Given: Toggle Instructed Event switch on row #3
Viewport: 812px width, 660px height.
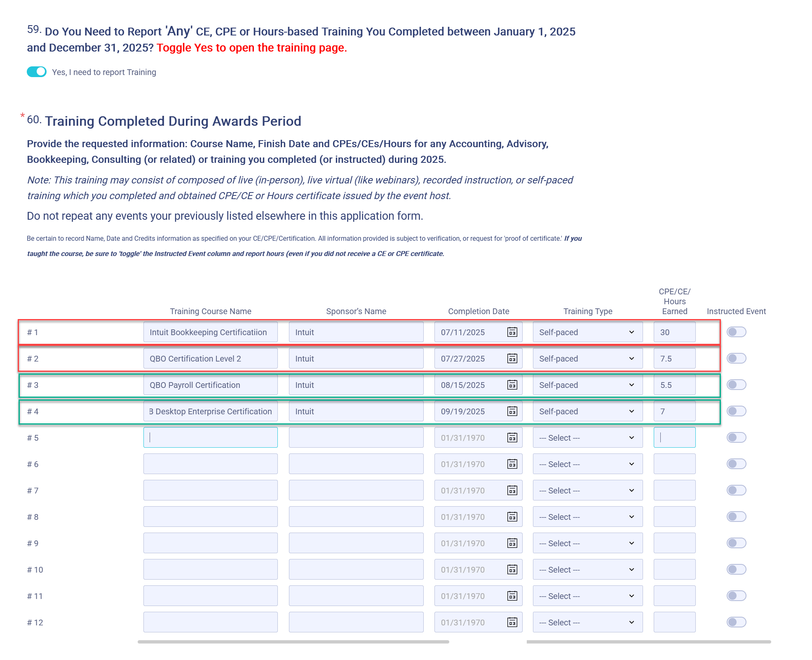Looking at the screenshot, I should (x=736, y=385).
